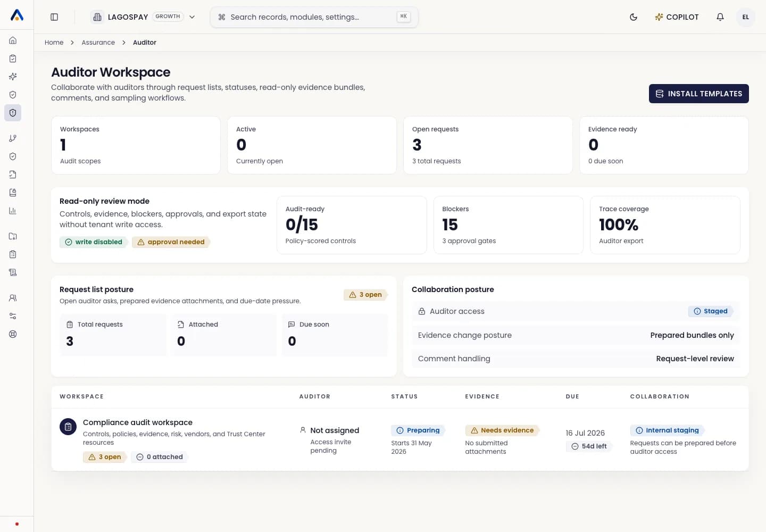The image size is (766, 532).
Task: Open the highlighted shield-alert Assurance sidebar icon
Action: pyautogui.click(x=13, y=113)
